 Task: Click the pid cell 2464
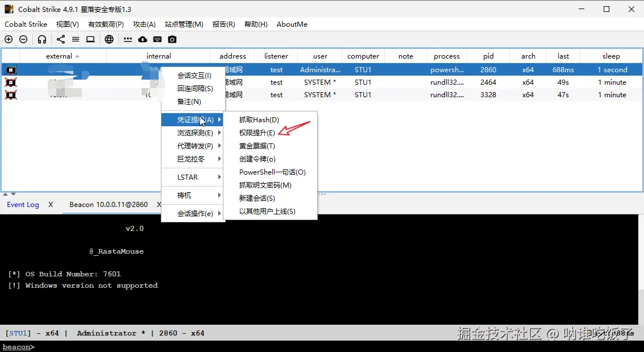(488, 82)
